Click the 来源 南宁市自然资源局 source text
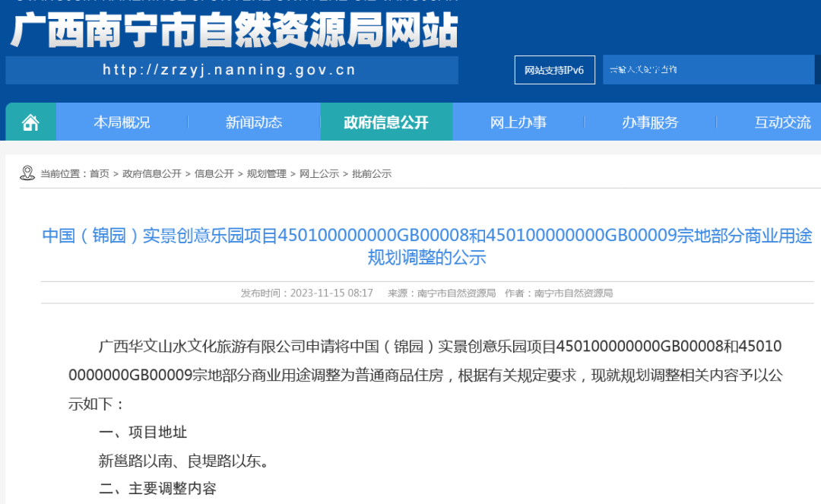 click(442, 293)
